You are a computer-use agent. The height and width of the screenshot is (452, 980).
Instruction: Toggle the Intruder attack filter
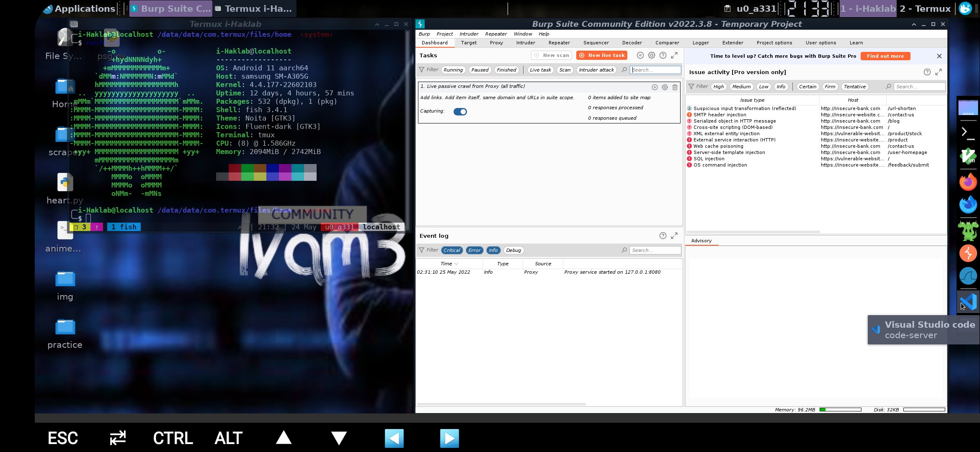click(596, 70)
